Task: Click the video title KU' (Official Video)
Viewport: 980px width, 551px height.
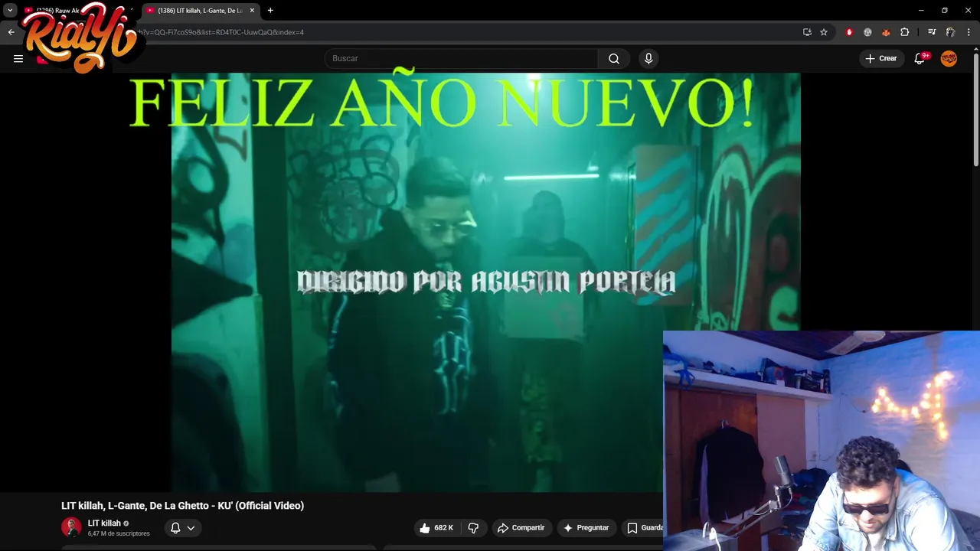Action: click(x=182, y=506)
